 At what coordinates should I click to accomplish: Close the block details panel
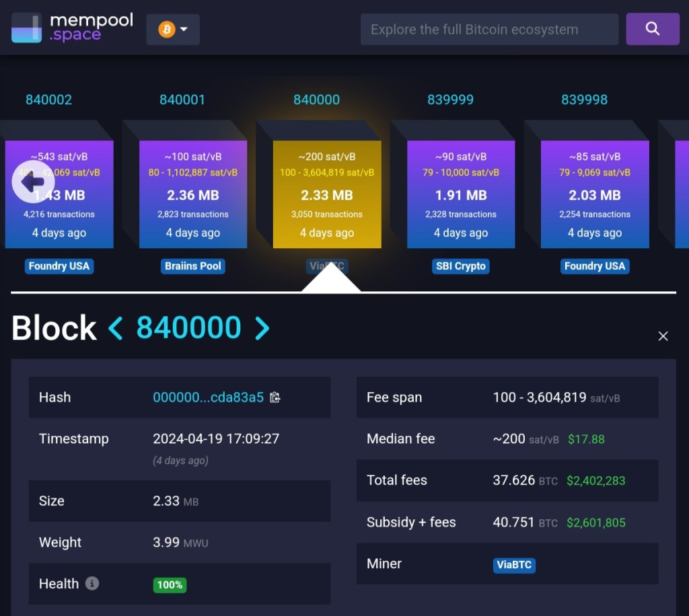[663, 336]
